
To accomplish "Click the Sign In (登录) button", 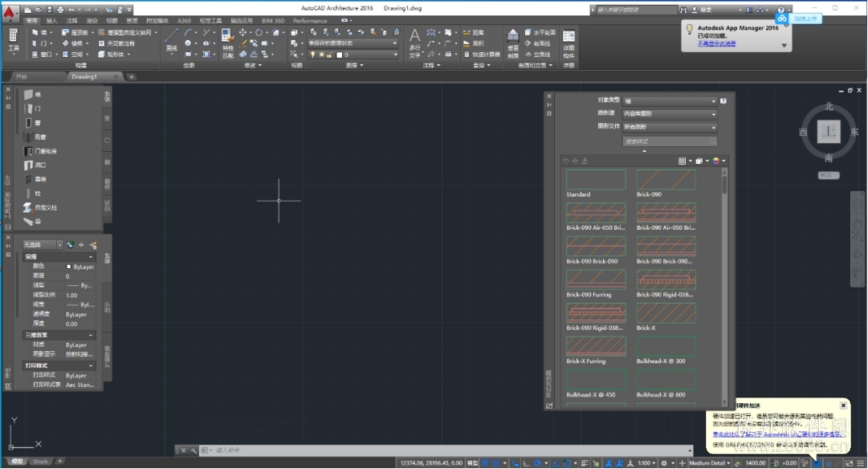I will [706, 10].
